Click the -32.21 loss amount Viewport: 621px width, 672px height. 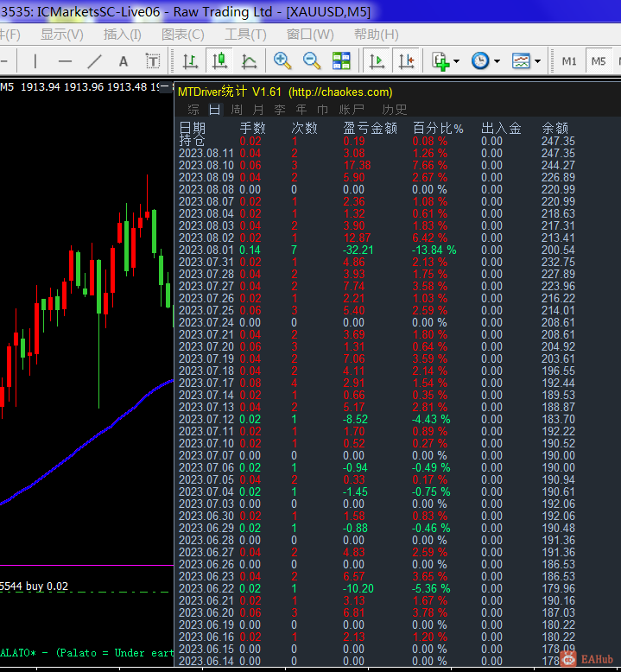click(x=358, y=250)
